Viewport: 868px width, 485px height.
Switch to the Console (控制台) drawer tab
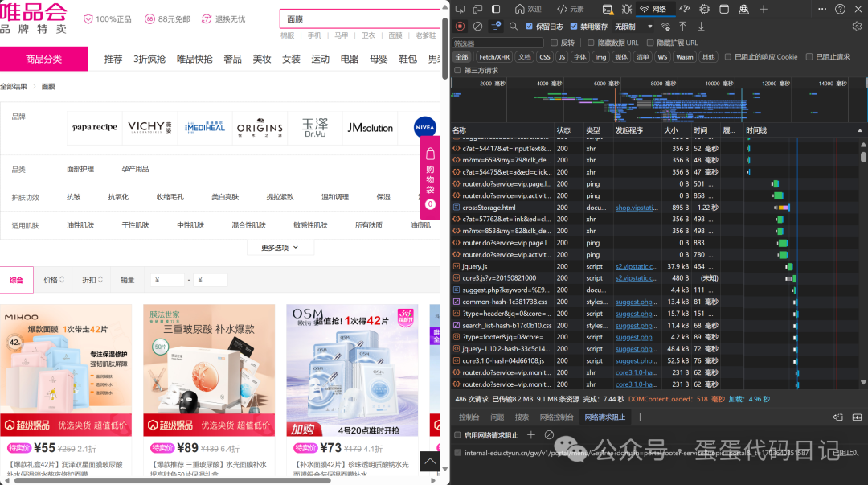point(469,417)
